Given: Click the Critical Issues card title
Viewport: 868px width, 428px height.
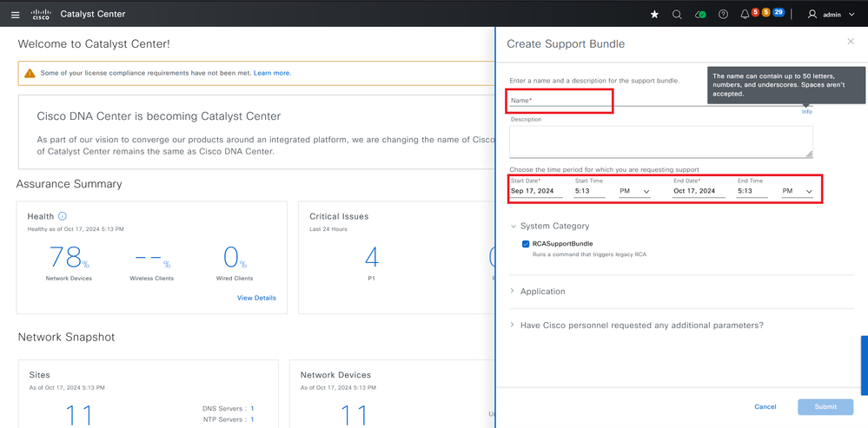Looking at the screenshot, I should click(x=339, y=216).
